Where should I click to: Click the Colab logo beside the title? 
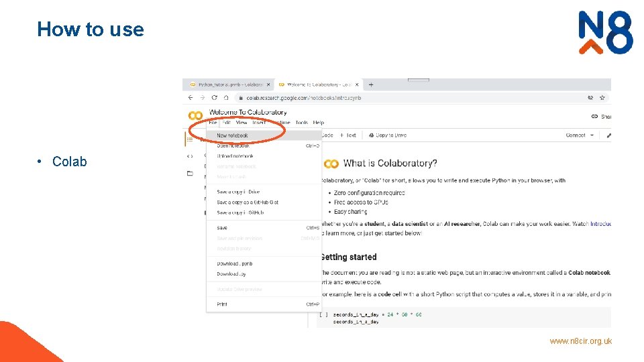point(195,116)
